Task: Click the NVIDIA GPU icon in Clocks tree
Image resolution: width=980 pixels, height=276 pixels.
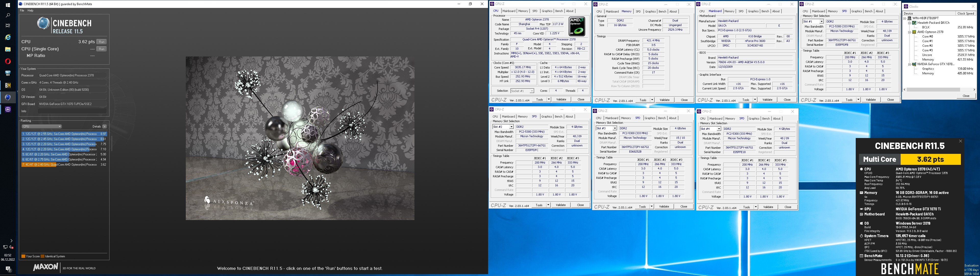Action: (x=914, y=64)
